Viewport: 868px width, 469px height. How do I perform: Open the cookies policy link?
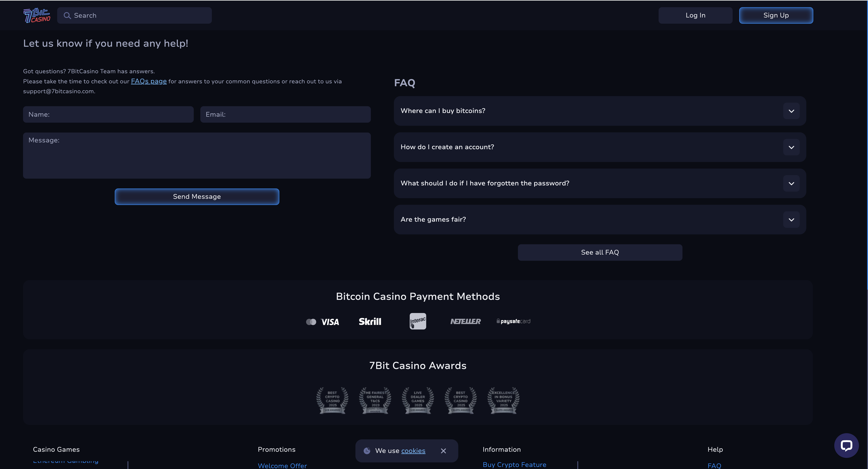coord(413,451)
